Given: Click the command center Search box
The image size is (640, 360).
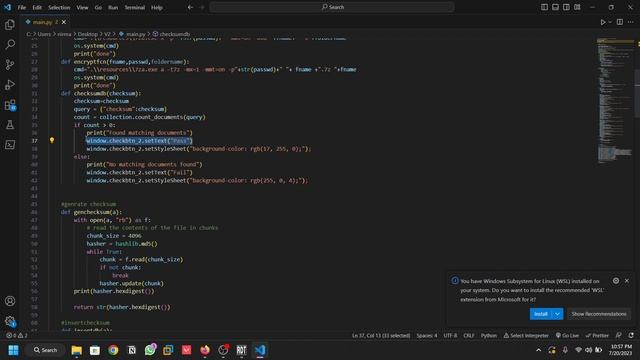Looking at the screenshot, I should pyautogui.click(x=332, y=7).
